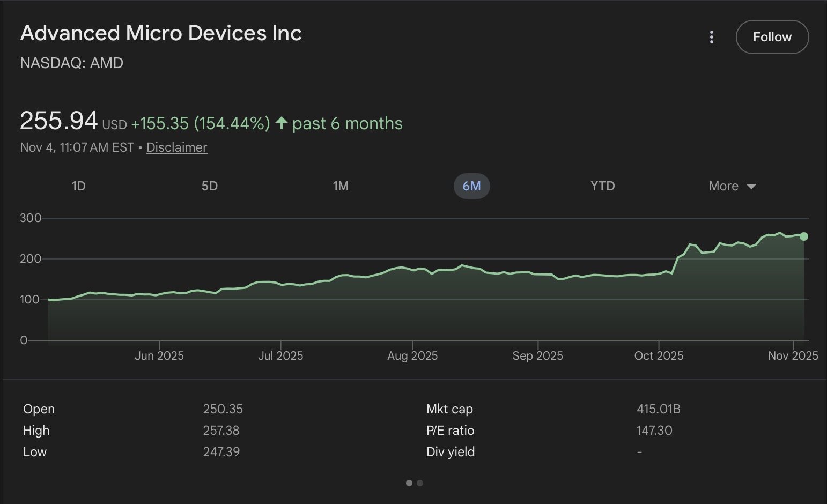The image size is (827, 504).
Task: Show year-to-date YTD chart
Action: tap(603, 186)
